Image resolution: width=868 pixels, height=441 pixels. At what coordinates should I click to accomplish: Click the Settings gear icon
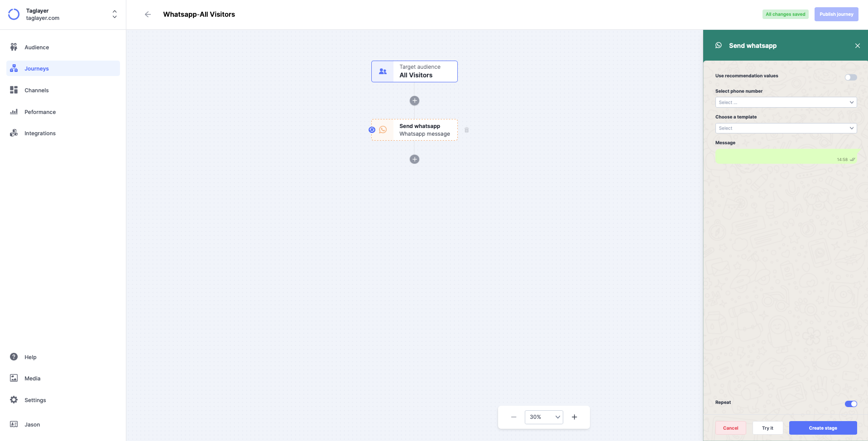pyautogui.click(x=14, y=400)
